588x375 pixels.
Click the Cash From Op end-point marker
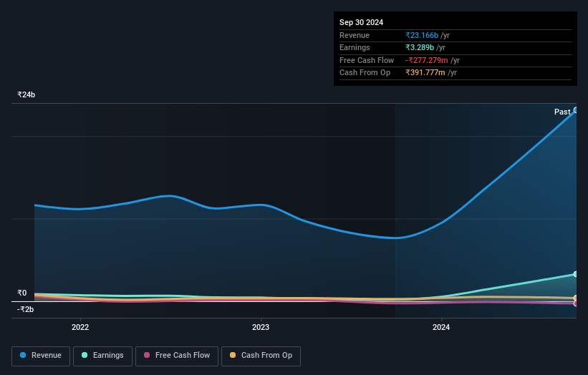click(x=576, y=298)
